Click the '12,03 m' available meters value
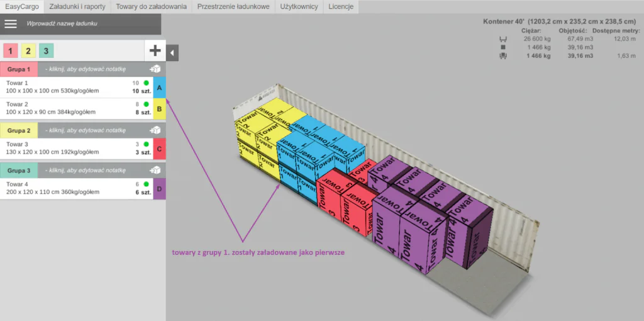Viewport: 644px width, 321px height. click(625, 39)
